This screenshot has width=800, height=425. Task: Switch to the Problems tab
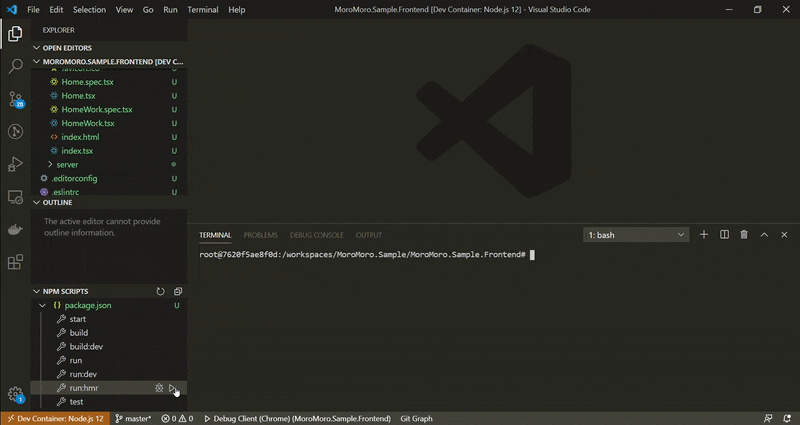coord(261,235)
